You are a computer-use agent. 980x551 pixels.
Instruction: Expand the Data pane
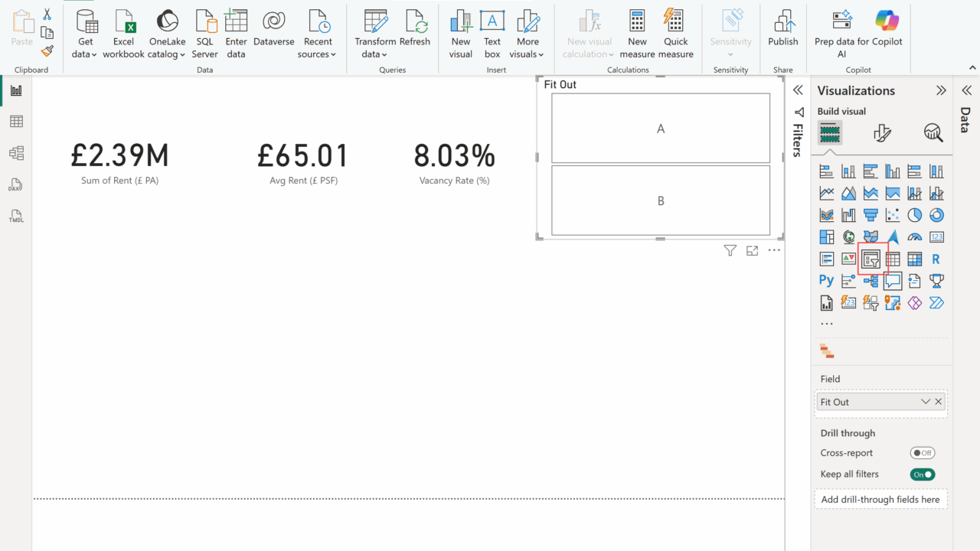click(x=966, y=90)
